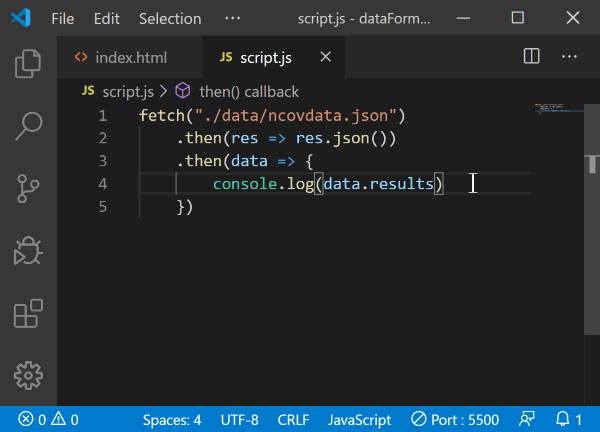This screenshot has height=432, width=600.
Task: Click line number 5 in gutter
Action: [103, 207]
